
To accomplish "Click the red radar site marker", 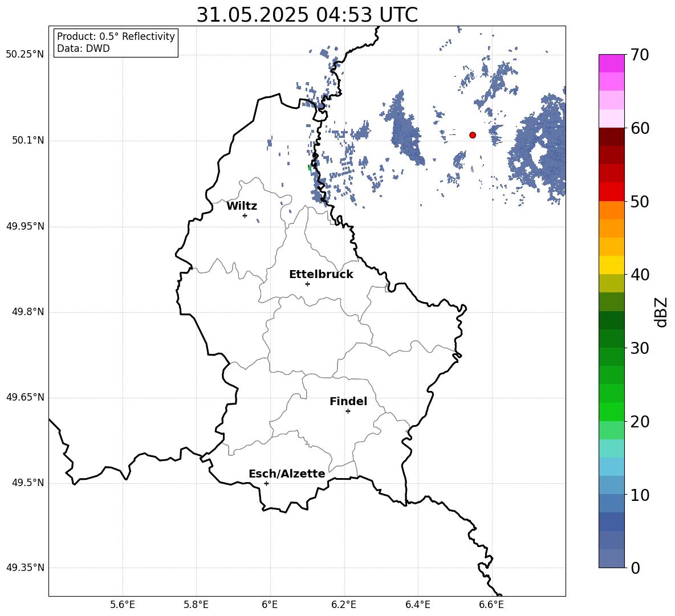I will pos(473,135).
